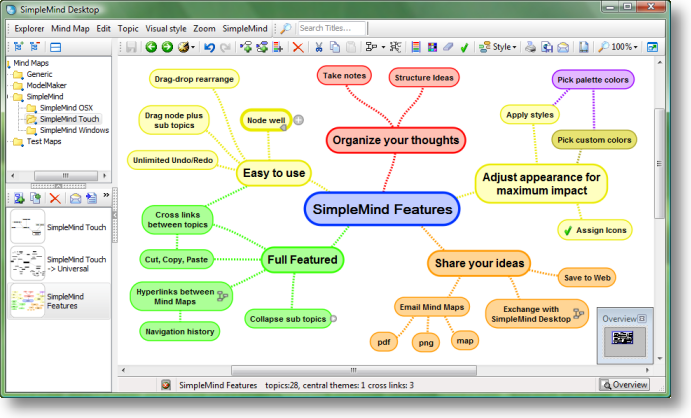
Task: Undo the last action
Action: click(x=209, y=47)
